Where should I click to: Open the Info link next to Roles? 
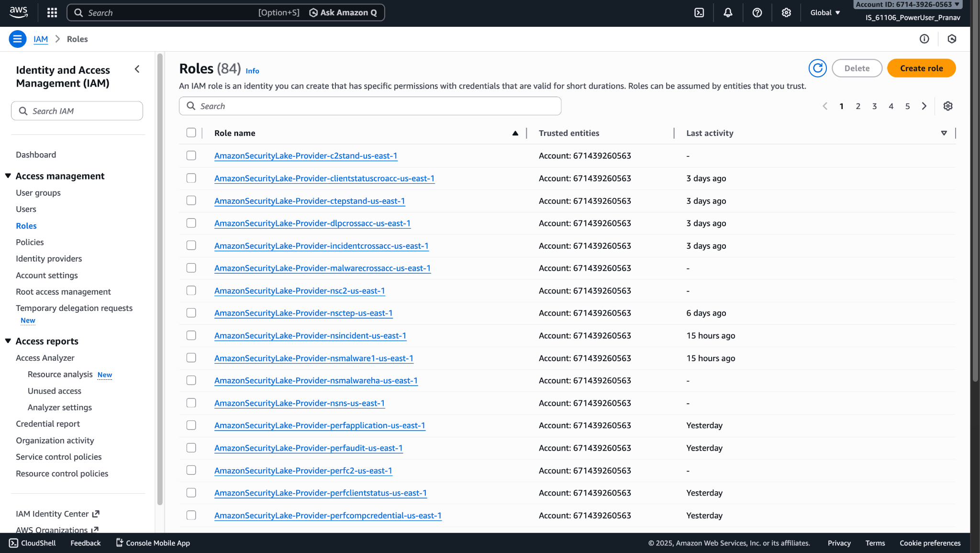[252, 71]
